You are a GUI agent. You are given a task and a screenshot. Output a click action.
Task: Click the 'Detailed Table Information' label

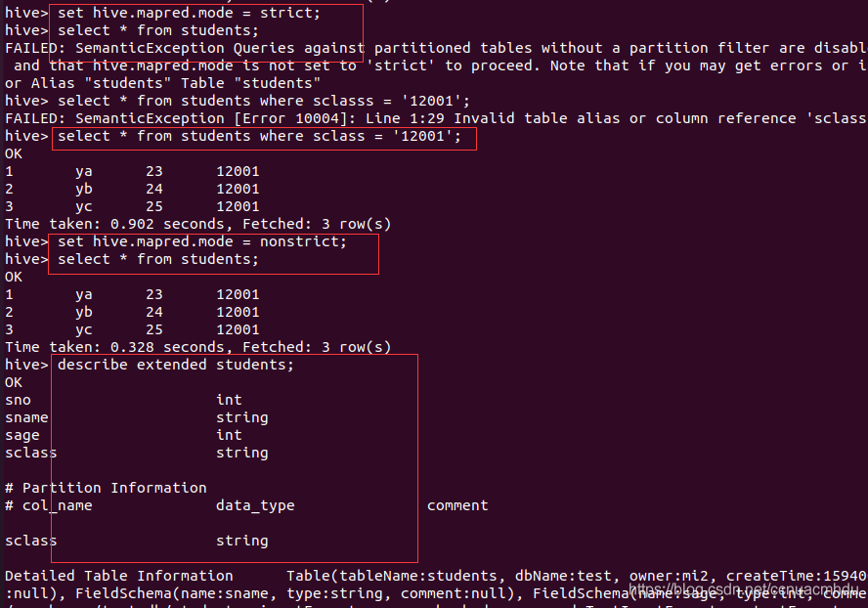(x=119, y=576)
